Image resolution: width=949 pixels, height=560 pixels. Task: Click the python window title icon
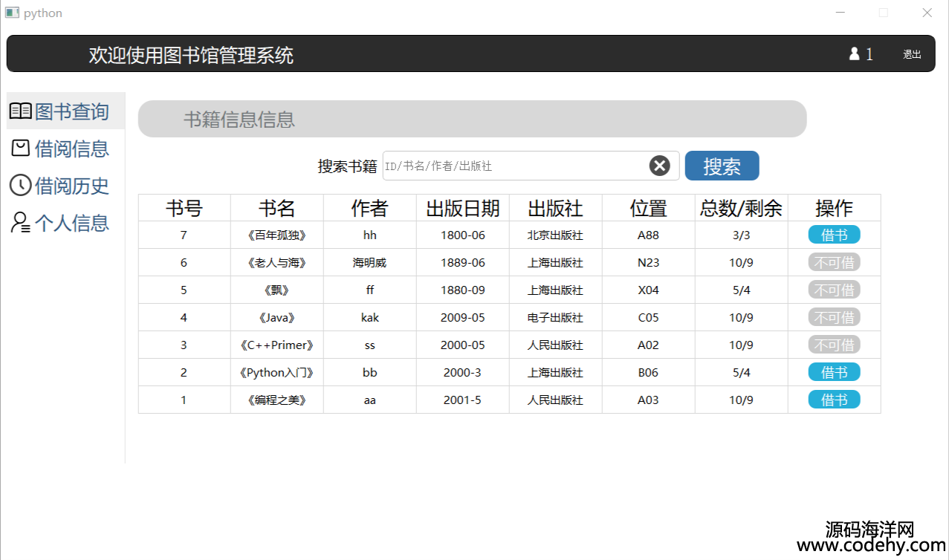(x=12, y=13)
